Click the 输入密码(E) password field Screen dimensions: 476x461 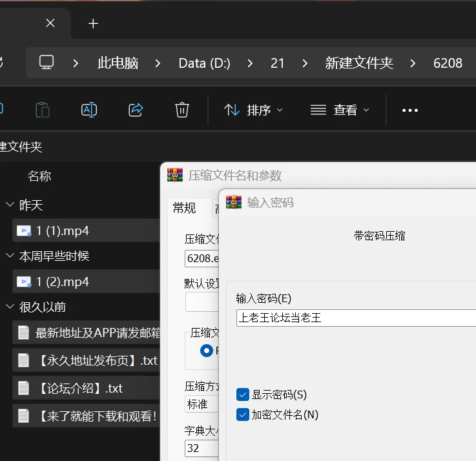coord(356,318)
